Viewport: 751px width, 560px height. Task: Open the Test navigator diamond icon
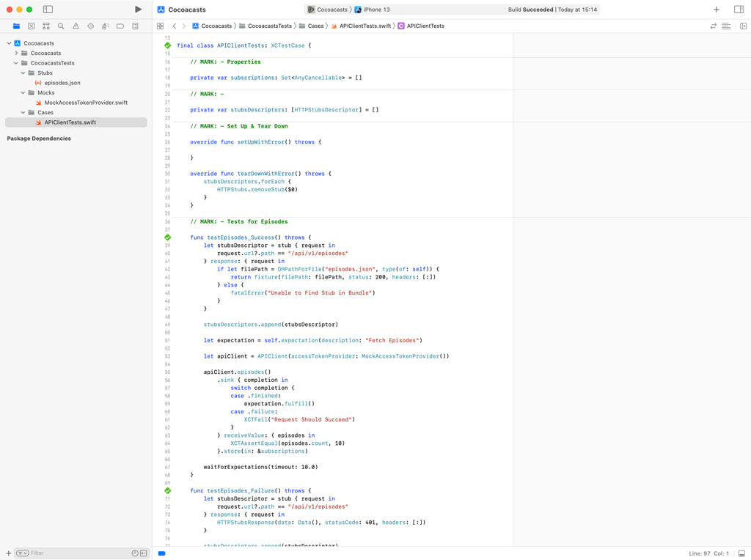tap(89, 26)
